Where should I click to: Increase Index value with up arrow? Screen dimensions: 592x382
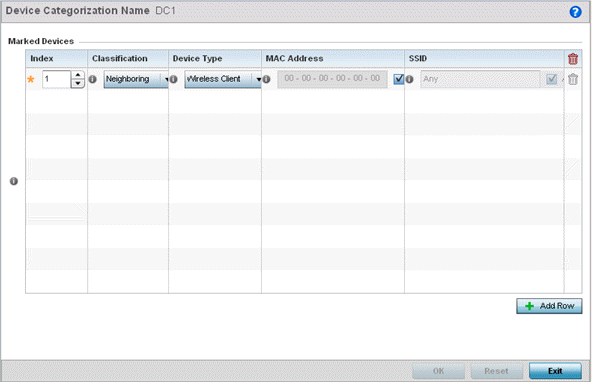coord(78,75)
